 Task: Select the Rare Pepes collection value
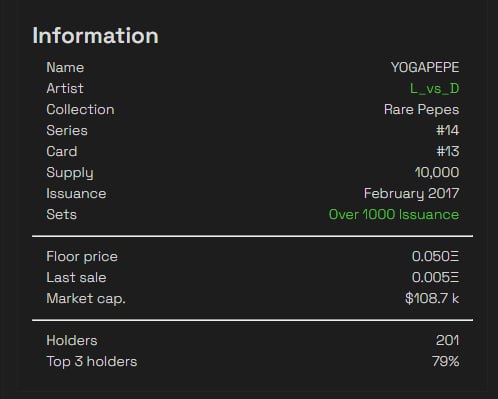[x=421, y=110]
